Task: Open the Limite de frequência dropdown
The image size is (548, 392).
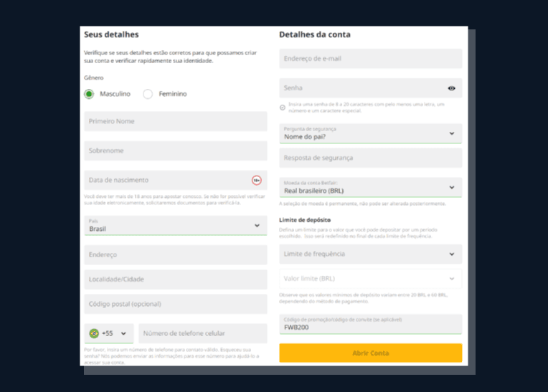Action: click(x=370, y=254)
